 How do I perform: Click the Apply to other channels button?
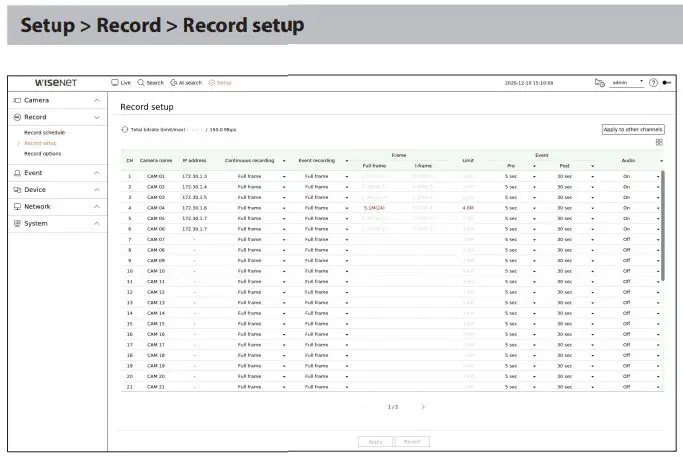[633, 129]
